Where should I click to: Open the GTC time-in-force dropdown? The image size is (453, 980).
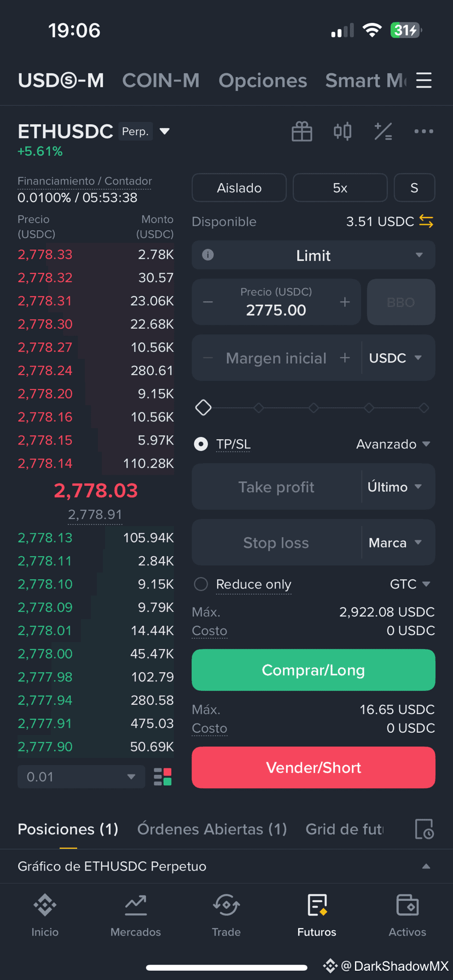click(410, 584)
